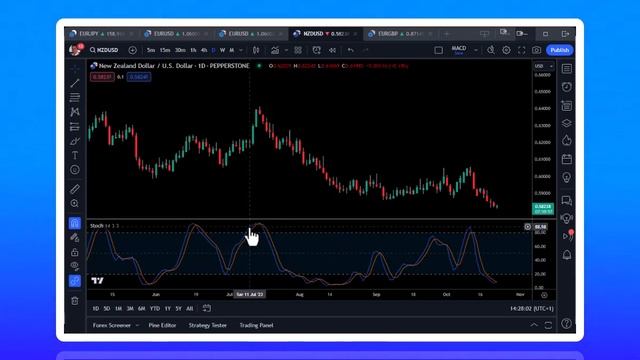Switch to the NZDUSD browser tab
The image size is (640, 360).
tap(325, 33)
